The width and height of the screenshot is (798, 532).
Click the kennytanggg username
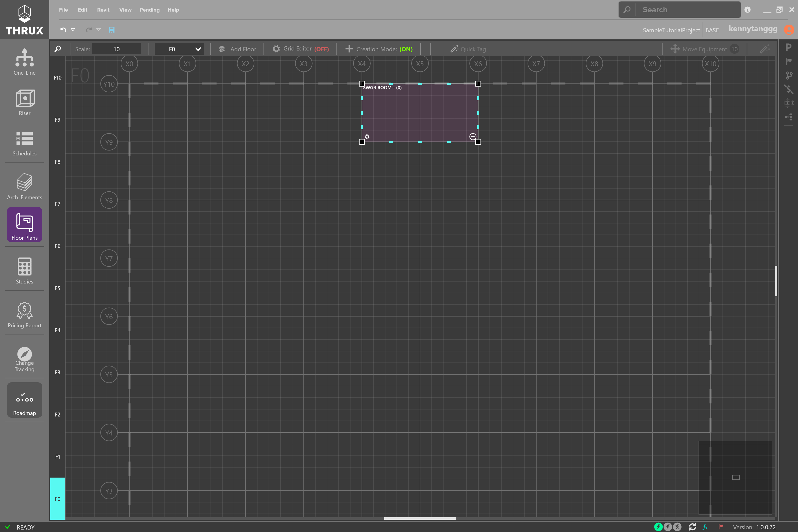point(753,29)
